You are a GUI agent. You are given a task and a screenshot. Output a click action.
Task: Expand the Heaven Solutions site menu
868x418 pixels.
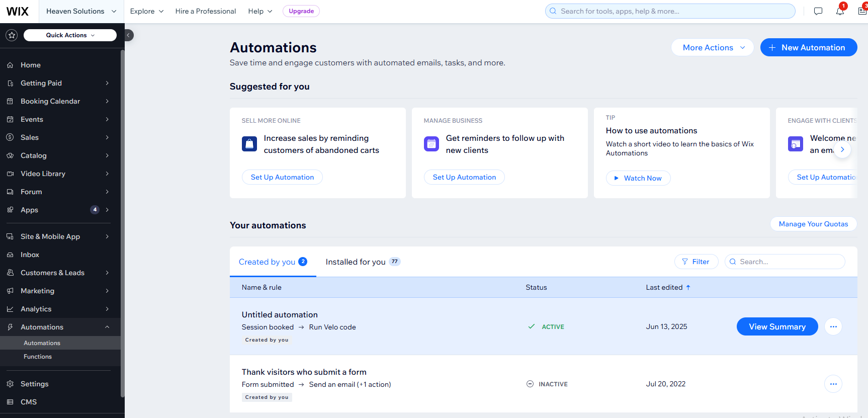[x=81, y=11]
